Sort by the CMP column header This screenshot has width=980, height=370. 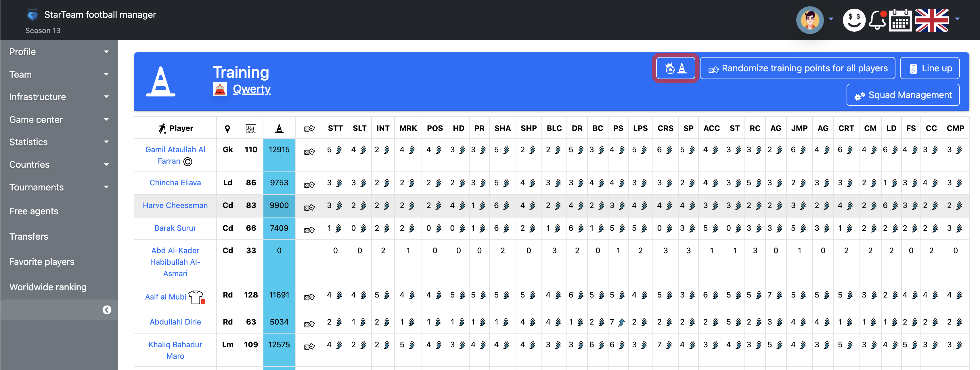[x=955, y=128]
